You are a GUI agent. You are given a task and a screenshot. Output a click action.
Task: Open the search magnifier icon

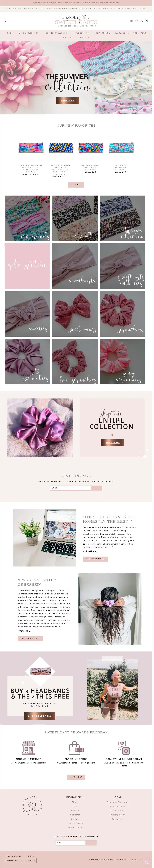click(x=5, y=21)
